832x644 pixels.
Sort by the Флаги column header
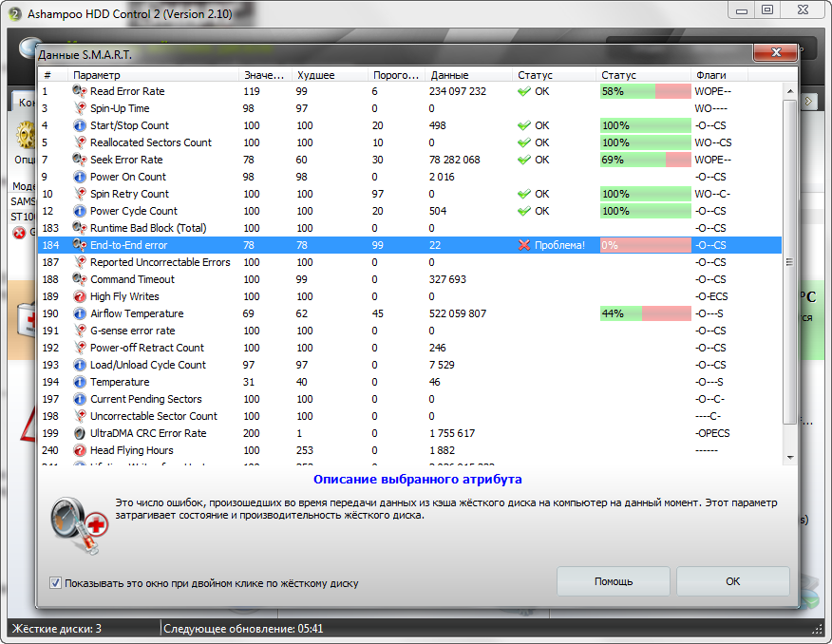719,75
